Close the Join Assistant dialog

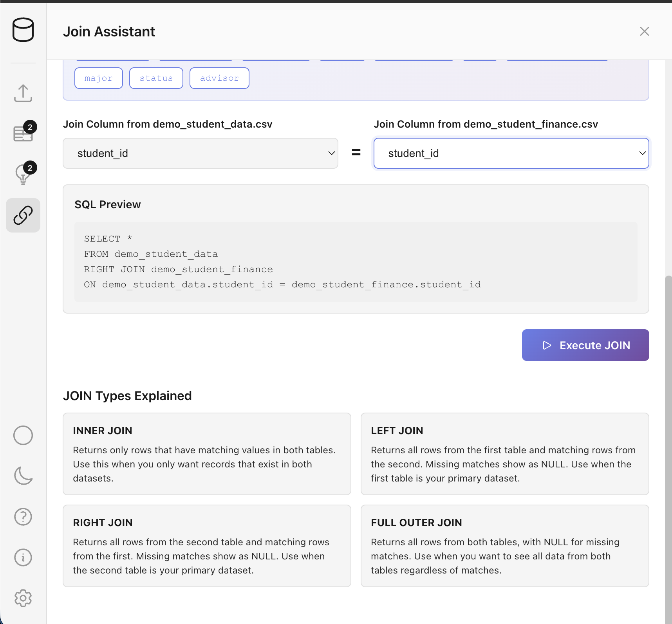tap(644, 31)
